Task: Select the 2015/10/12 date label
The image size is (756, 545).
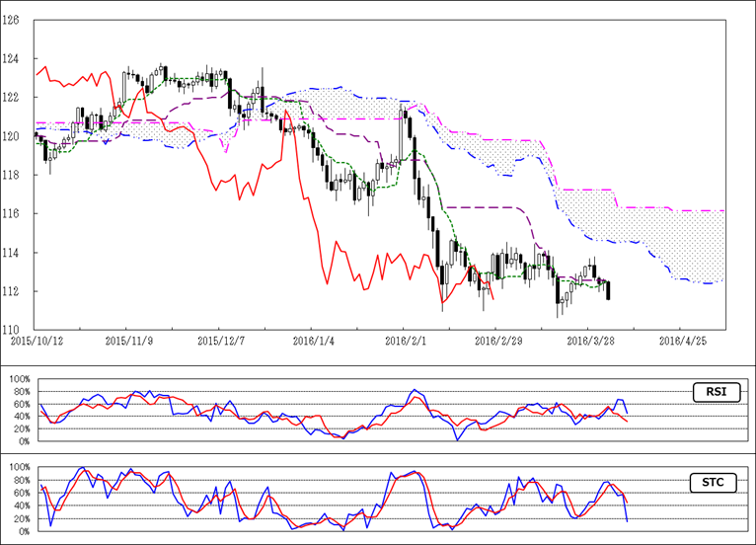Action: tap(35, 341)
